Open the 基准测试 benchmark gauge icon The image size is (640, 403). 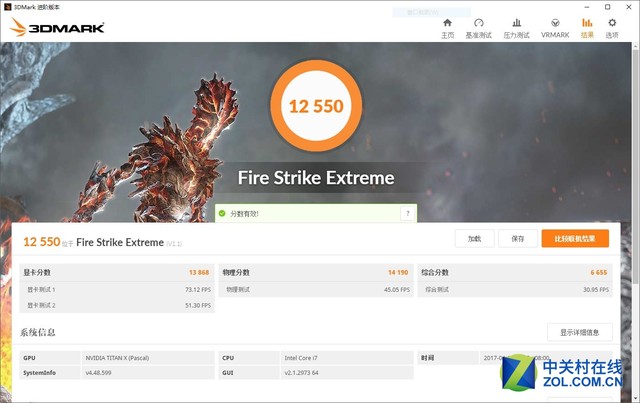point(479,23)
